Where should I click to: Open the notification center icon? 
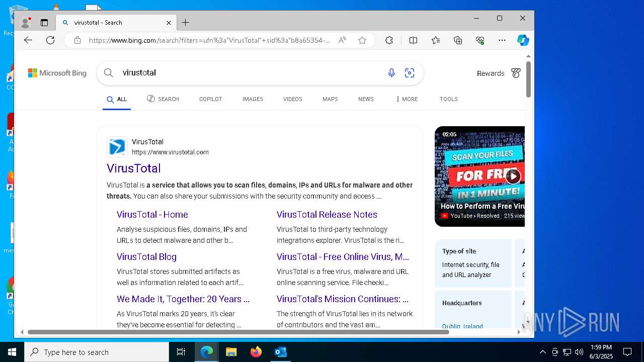(x=627, y=352)
